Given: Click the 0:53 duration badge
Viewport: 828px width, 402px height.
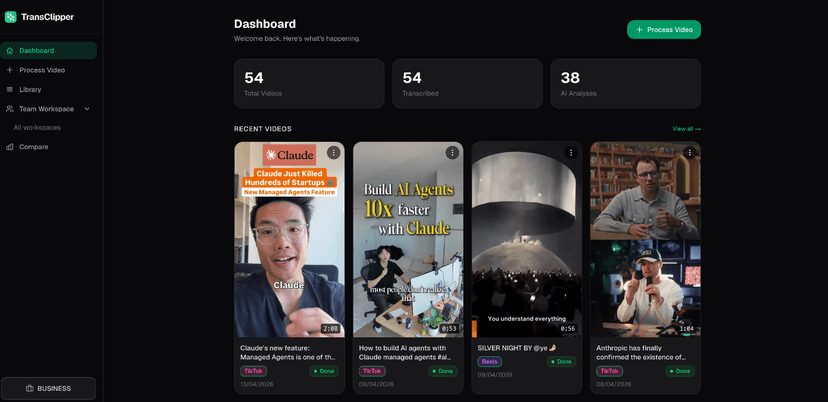Looking at the screenshot, I should click(449, 329).
